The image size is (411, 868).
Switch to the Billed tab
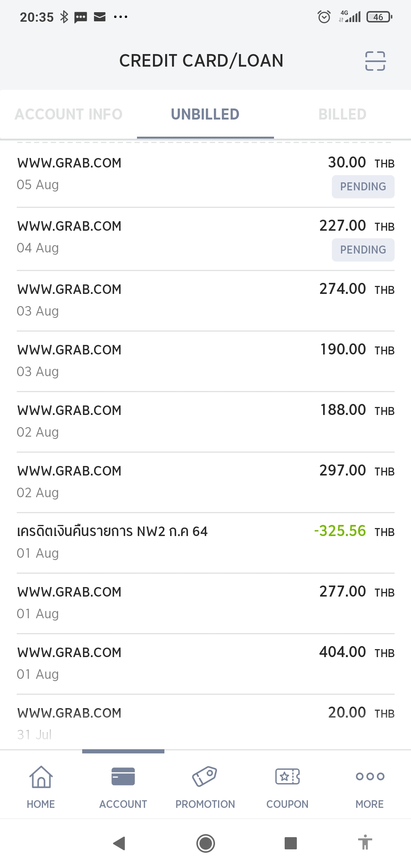tap(342, 114)
